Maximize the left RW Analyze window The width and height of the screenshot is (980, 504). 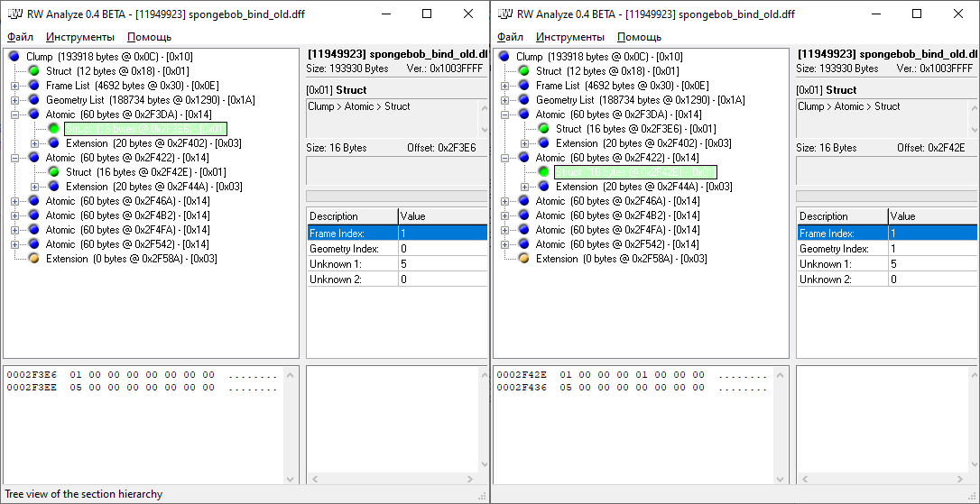tap(427, 14)
